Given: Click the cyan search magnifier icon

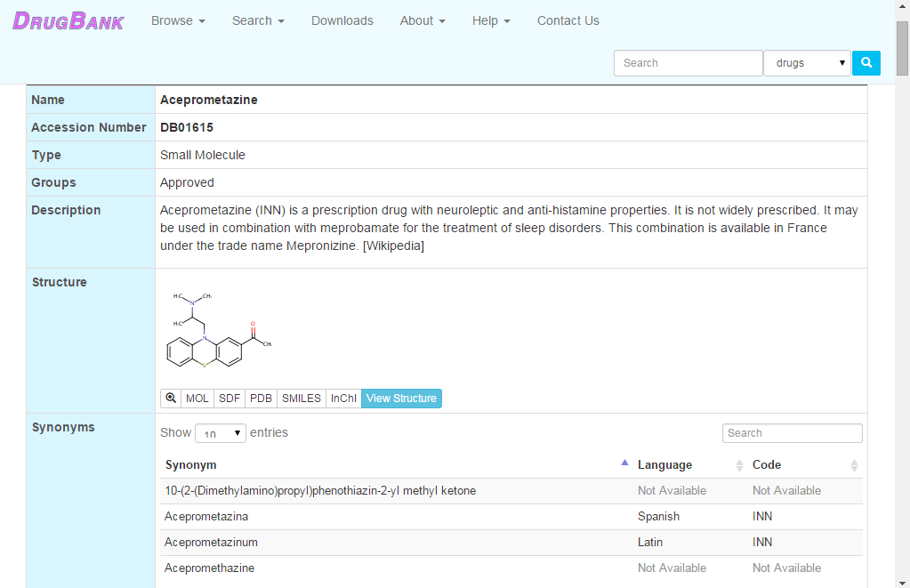Looking at the screenshot, I should (866, 62).
